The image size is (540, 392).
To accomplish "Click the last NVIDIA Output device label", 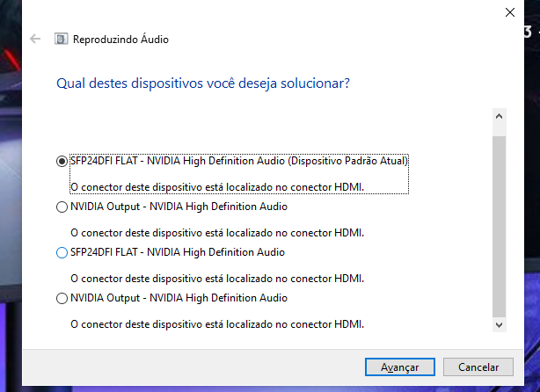I will 179,298.
